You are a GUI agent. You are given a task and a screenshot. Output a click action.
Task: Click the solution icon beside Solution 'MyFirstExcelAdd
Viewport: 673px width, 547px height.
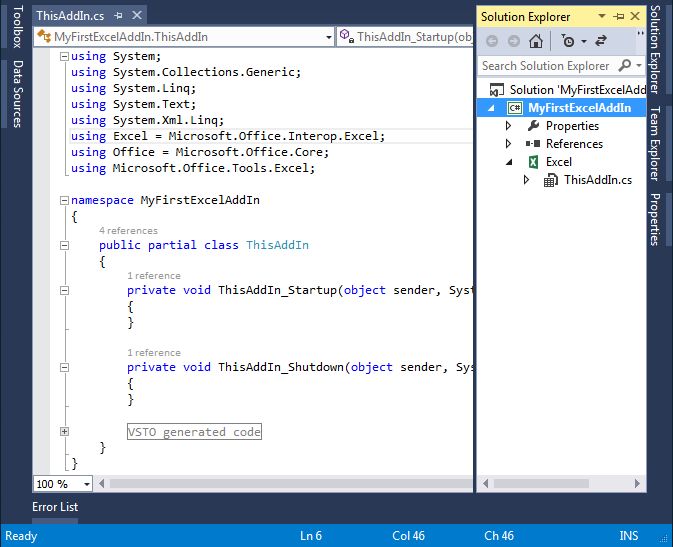[497, 90]
